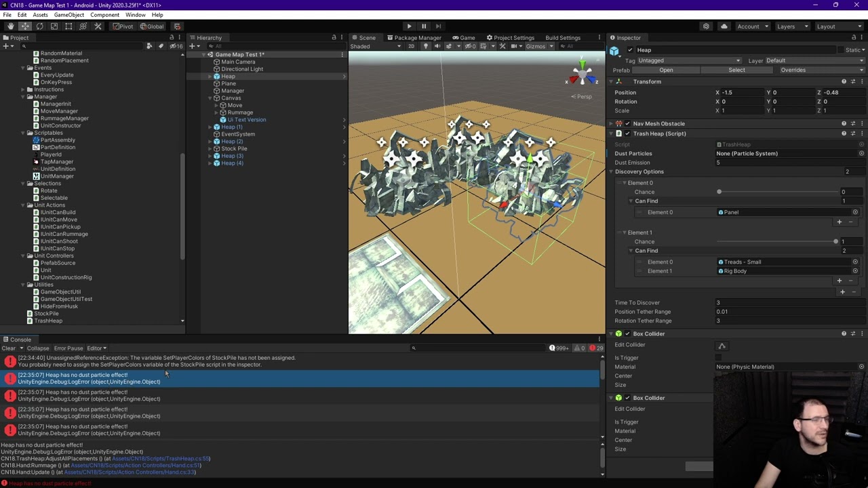
Task: Open Layer dropdown showing Default
Action: 815,60
